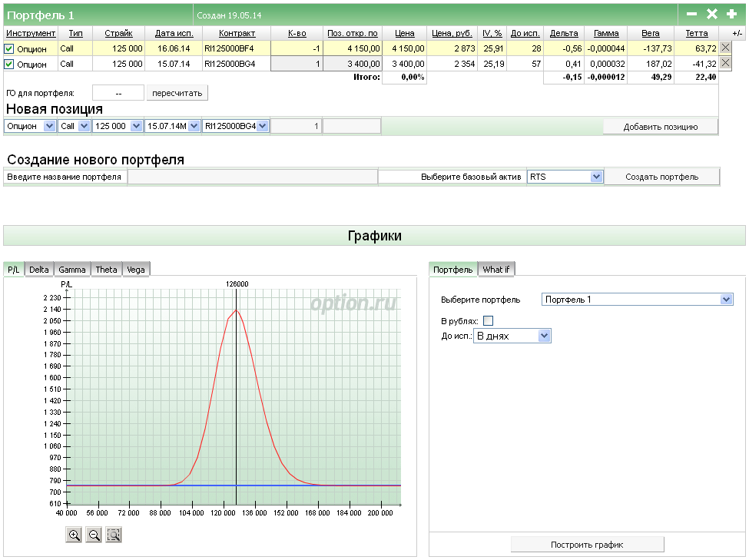This screenshot has width=749, height=560.
Task: Expand the 'До исп.' days dropdown
Action: [x=512, y=336]
